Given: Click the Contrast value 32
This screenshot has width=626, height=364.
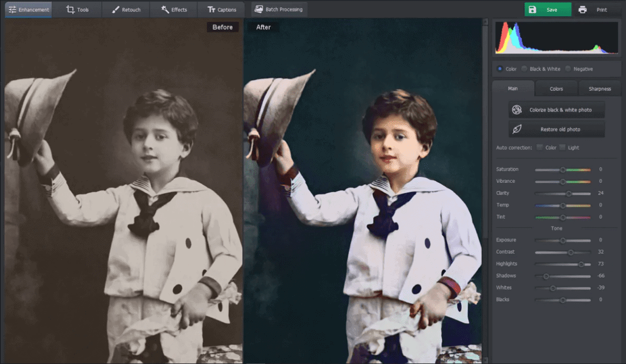Looking at the screenshot, I should point(600,251).
